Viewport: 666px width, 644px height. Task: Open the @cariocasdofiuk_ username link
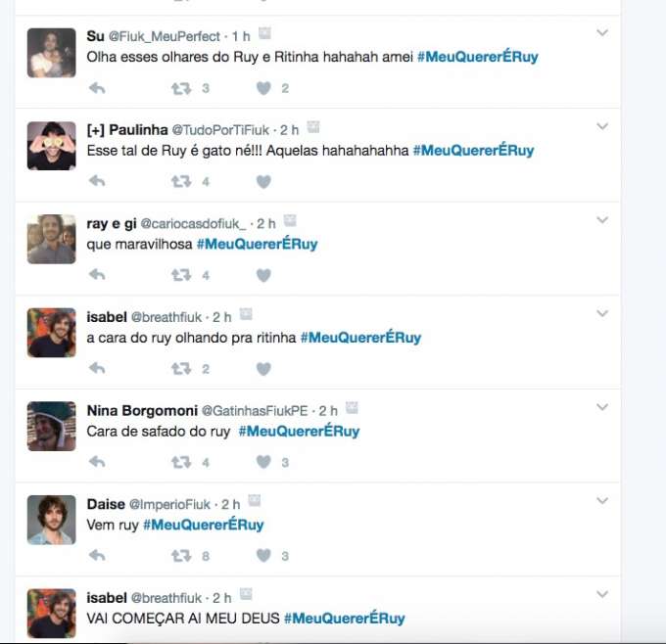coord(193,224)
